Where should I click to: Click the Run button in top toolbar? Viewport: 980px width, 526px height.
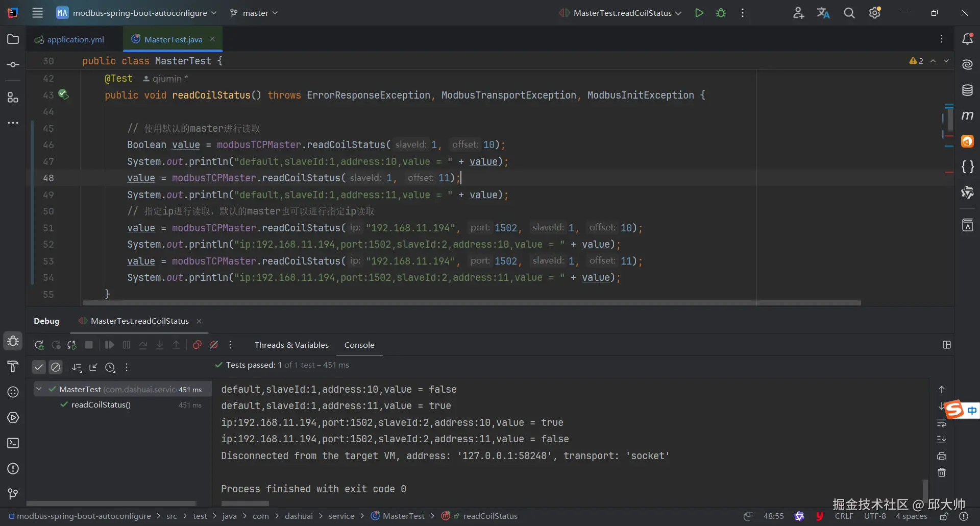(699, 13)
